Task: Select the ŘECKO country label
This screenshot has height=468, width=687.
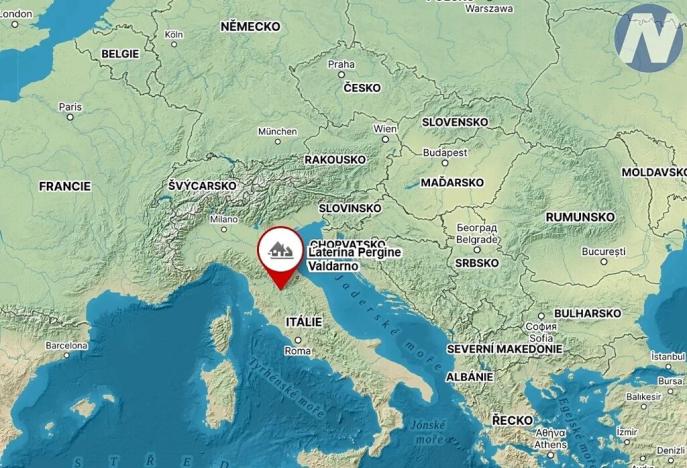Action: (x=512, y=420)
